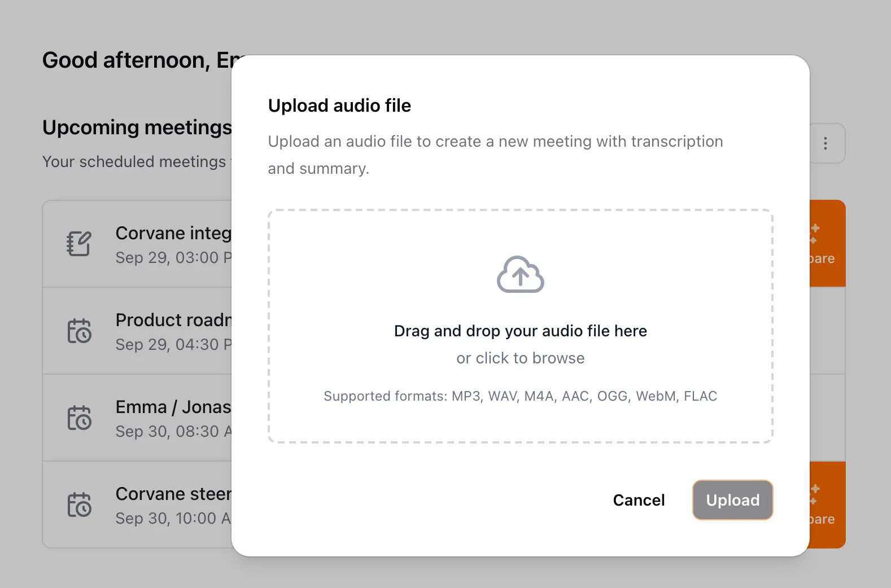
Task: Click 'or click to browse' text
Action: [x=520, y=358]
